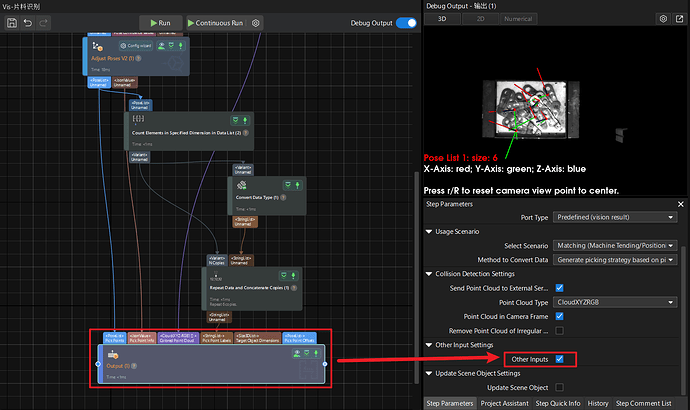Click the Redo arrow icon
The image size is (690, 410).
(x=44, y=22)
